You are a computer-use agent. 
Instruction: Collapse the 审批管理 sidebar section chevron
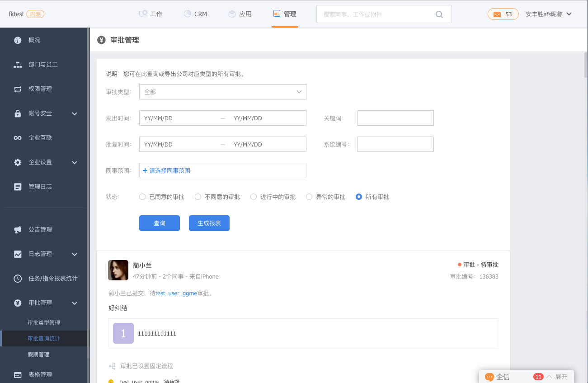point(75,303)
